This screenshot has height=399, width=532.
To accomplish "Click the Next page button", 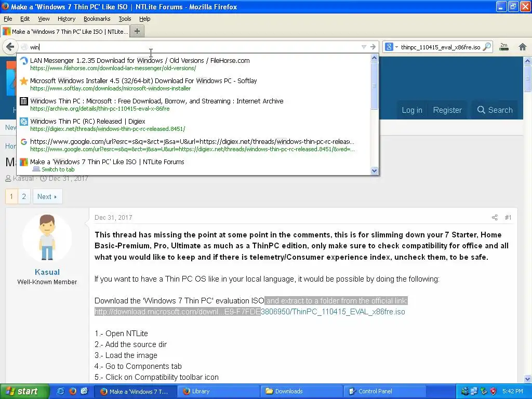I will (47, 196).
